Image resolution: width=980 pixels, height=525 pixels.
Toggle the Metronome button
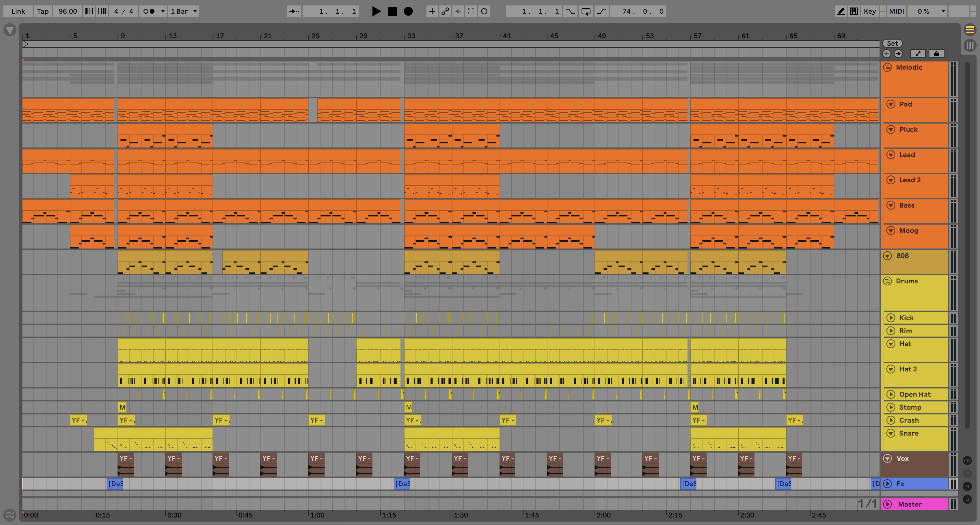point(149,11)
